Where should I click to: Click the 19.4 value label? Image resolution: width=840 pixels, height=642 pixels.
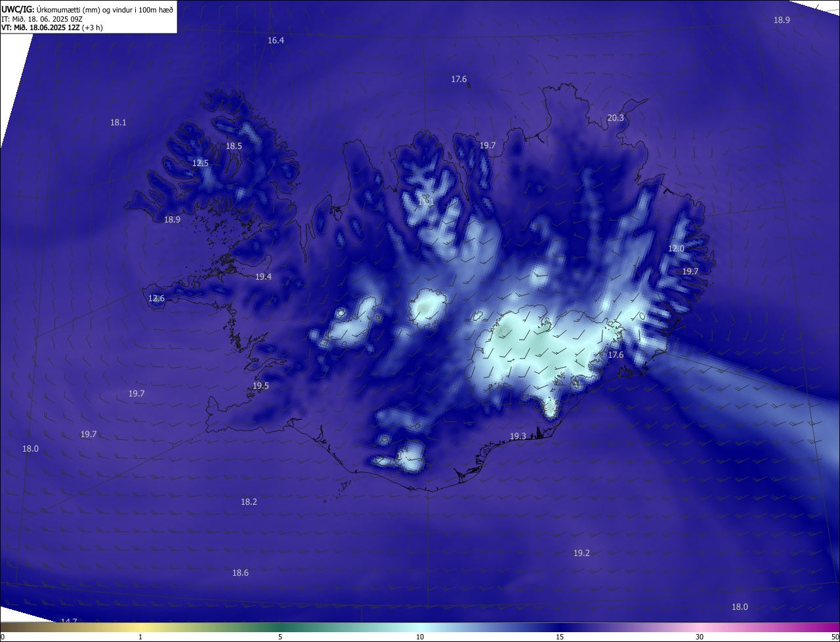263,277
